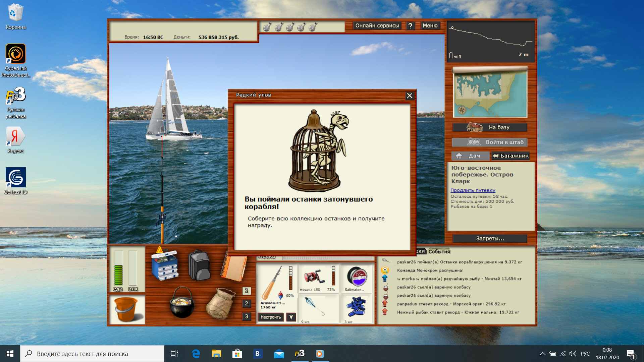Click the РУС language indicator
644x362 pixels.
point(585,354)
